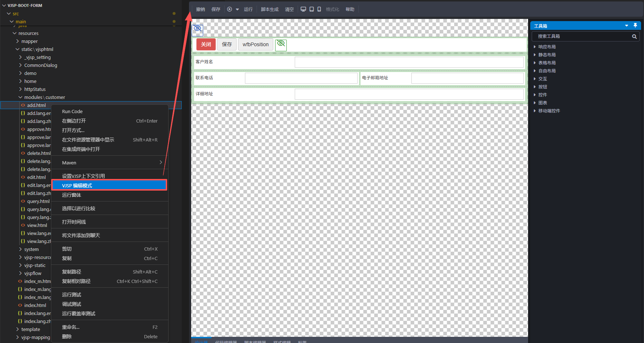This screenshot has height=343, width=644.
Task: Pin the 工具箱 toolbox panel
Action: pos(635,25)
